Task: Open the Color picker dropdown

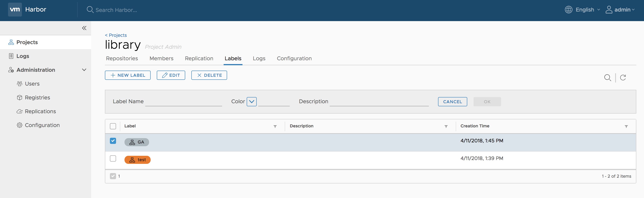Action: click(251, 102)
